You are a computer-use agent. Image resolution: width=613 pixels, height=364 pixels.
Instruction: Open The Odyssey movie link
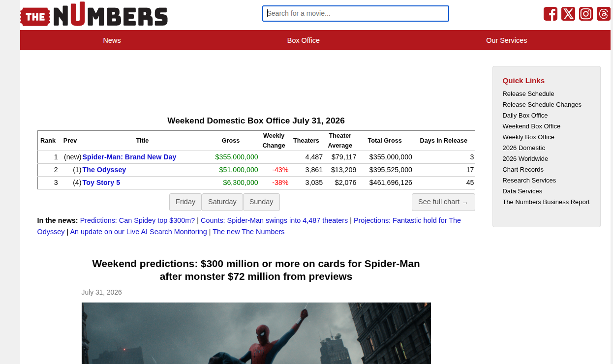pos(104,170)
